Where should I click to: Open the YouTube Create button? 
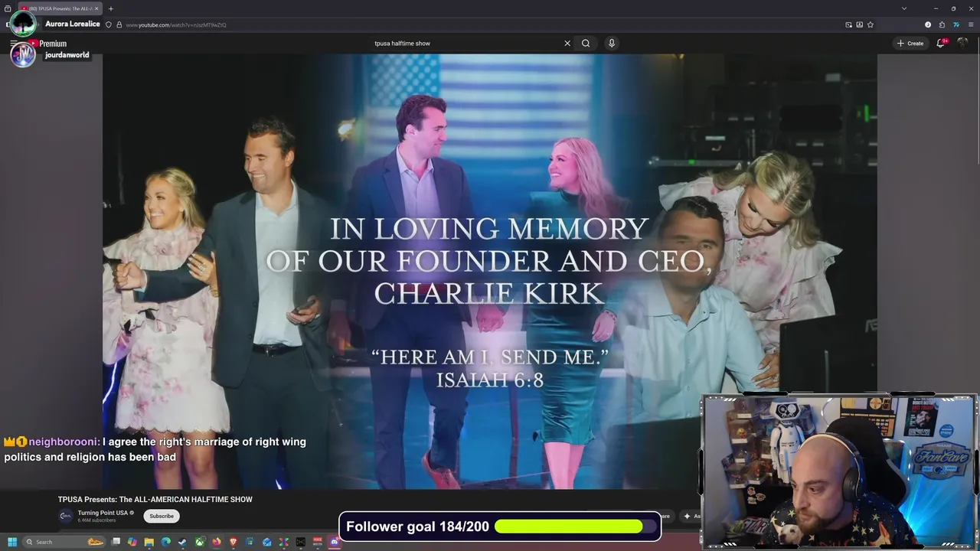(910, 44)
